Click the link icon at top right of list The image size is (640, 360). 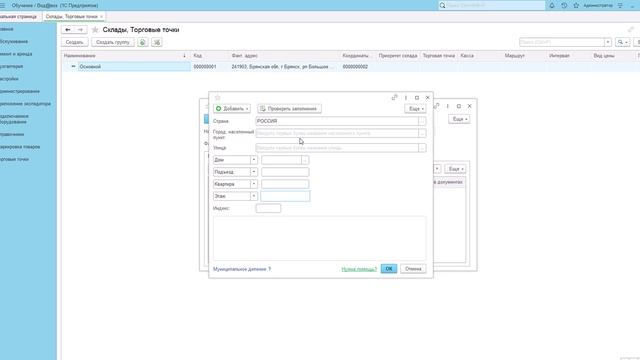pos(631,29)
